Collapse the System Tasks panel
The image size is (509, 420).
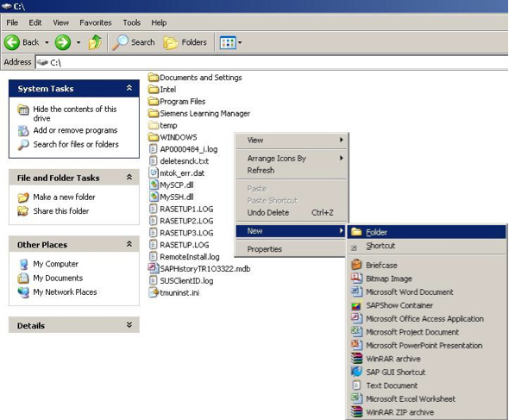[129, 88]
